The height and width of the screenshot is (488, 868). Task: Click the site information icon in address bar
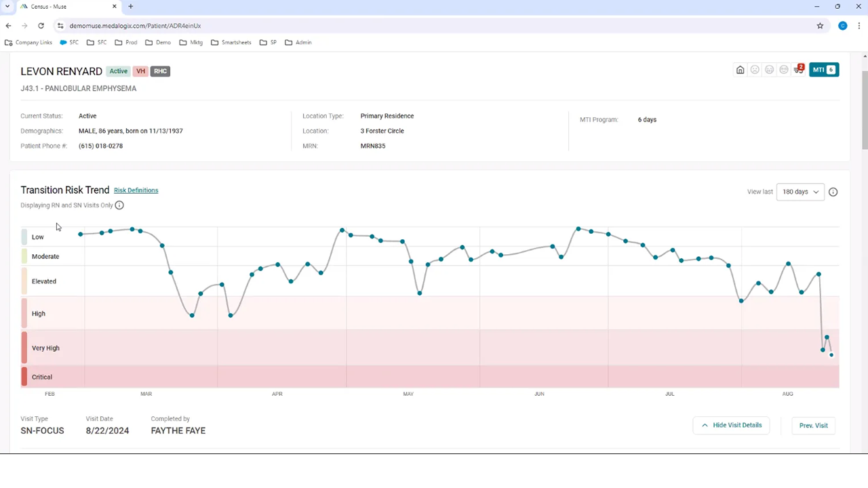tap(60, 26)
